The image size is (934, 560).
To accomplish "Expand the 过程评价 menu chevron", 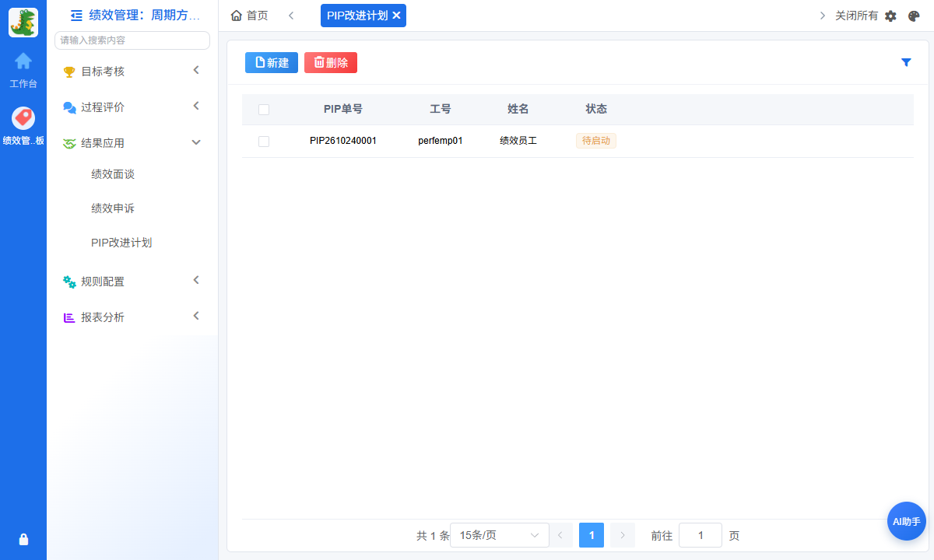I will click(x=196, y=106).
